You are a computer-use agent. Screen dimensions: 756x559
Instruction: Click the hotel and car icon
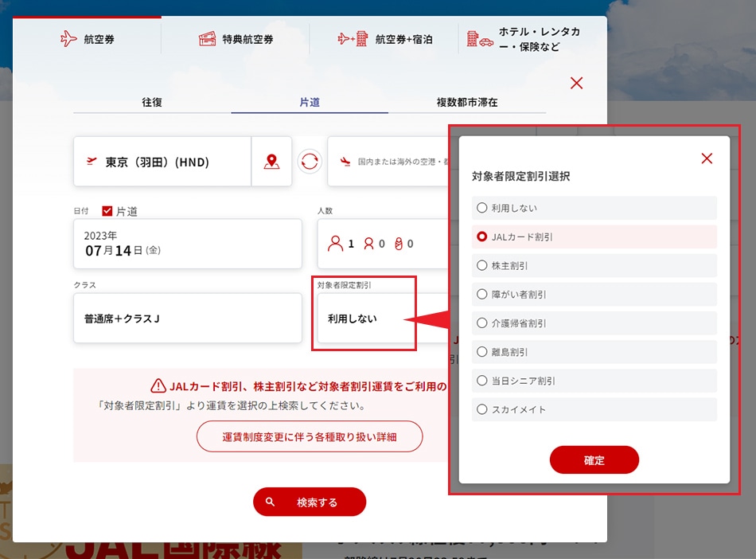pos(480,38)
